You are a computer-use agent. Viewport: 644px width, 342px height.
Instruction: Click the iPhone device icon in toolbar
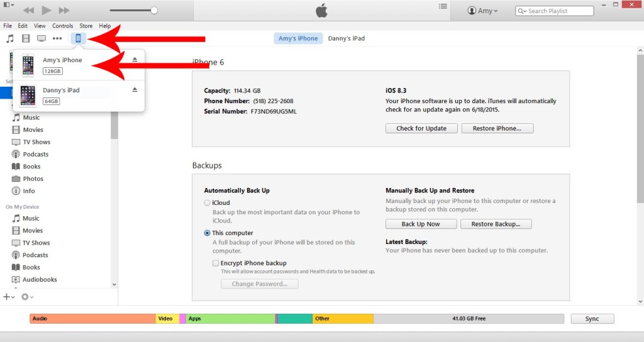[x=78, y=38]
